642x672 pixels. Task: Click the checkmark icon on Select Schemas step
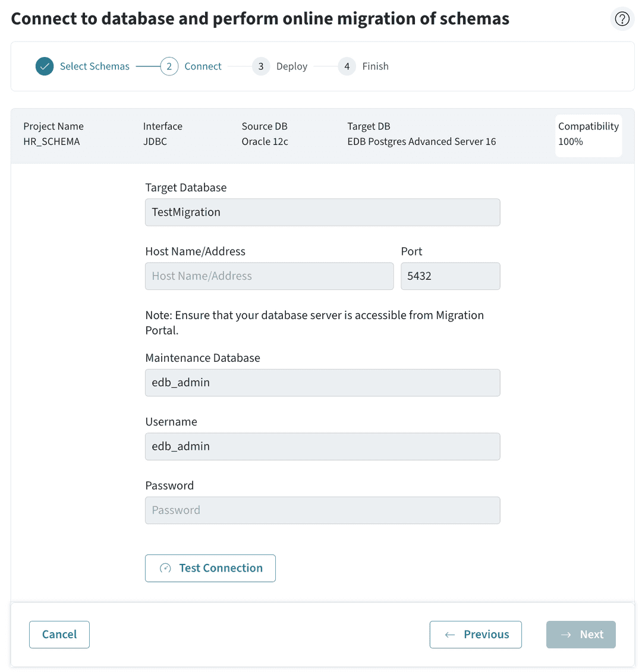tap(44, 66)
